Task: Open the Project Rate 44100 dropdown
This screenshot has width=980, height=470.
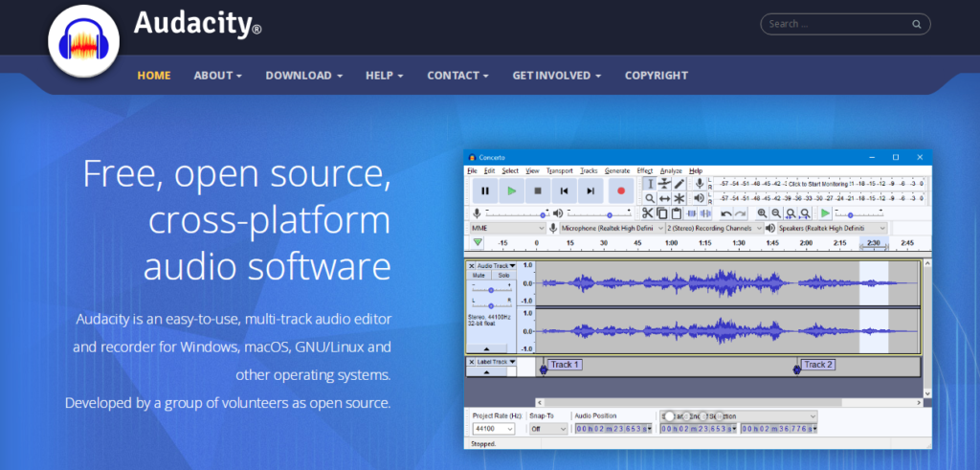Action: (493, 429)
